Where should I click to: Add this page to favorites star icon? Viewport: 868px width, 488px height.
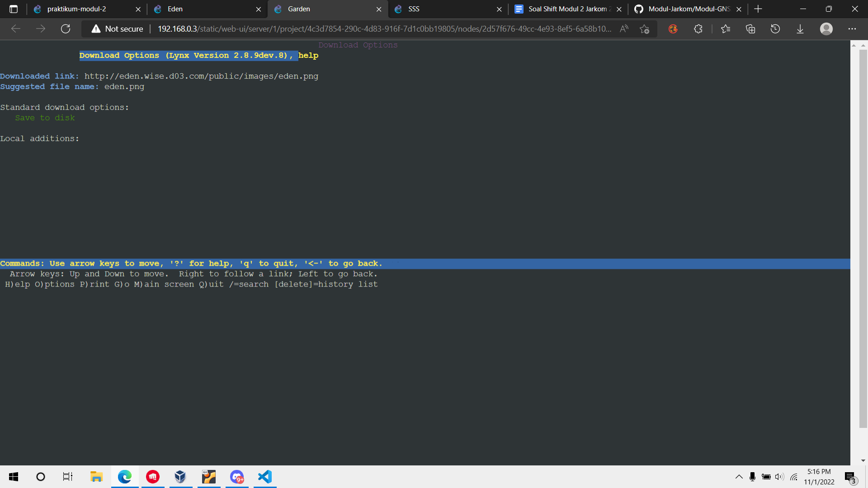click(644, 29)
